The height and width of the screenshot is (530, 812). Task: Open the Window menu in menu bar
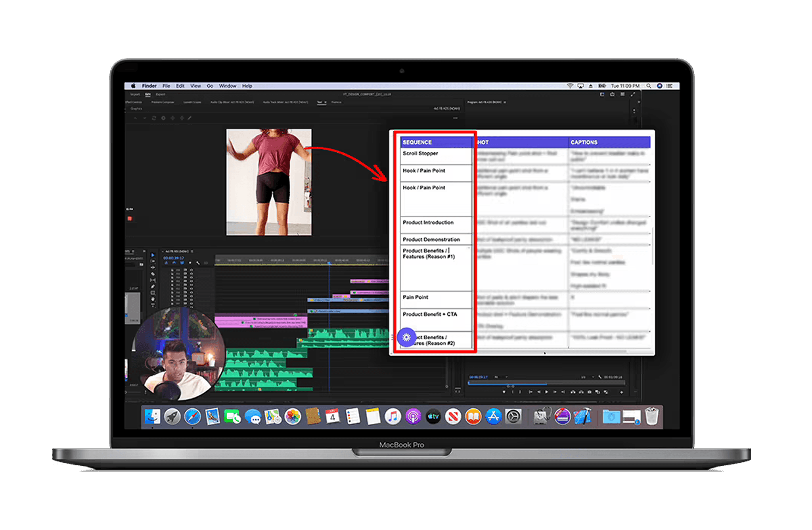pos(227,86)
